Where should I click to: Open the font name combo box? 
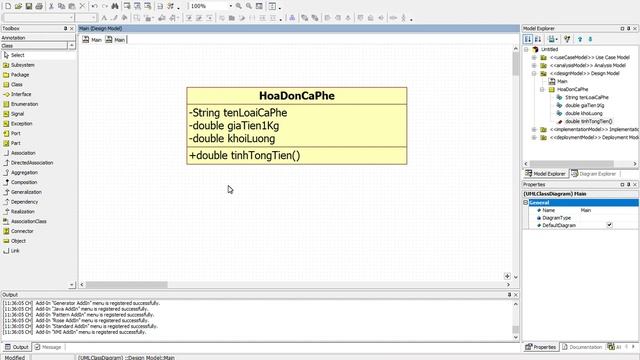pos(39,18)
